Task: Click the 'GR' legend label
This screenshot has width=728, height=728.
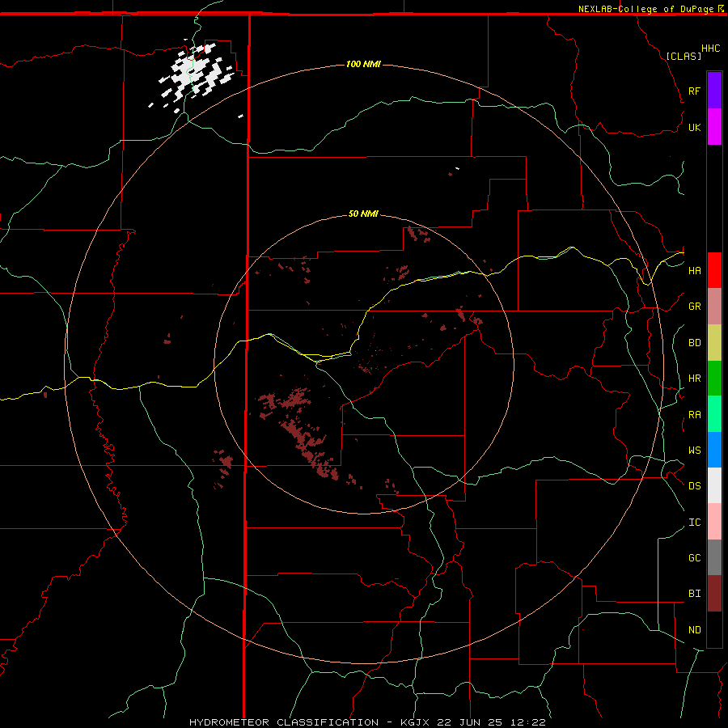Action: tap(694, 307)
